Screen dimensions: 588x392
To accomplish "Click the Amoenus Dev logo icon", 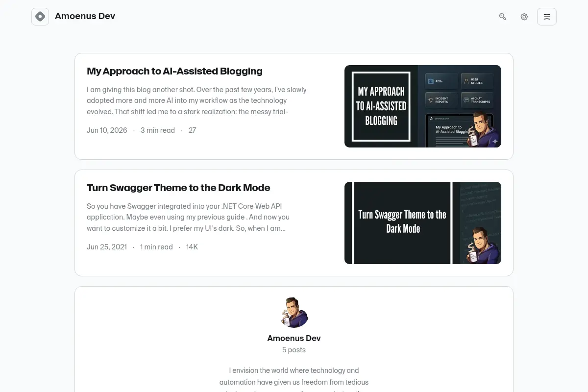I will [x=40, y=17].
